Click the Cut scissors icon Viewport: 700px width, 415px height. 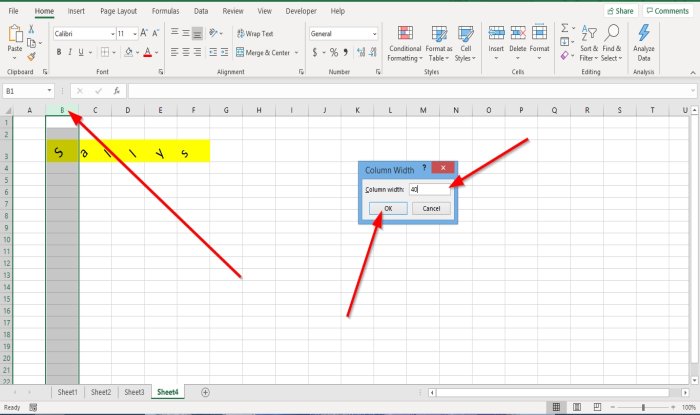[x=31, y=29]
